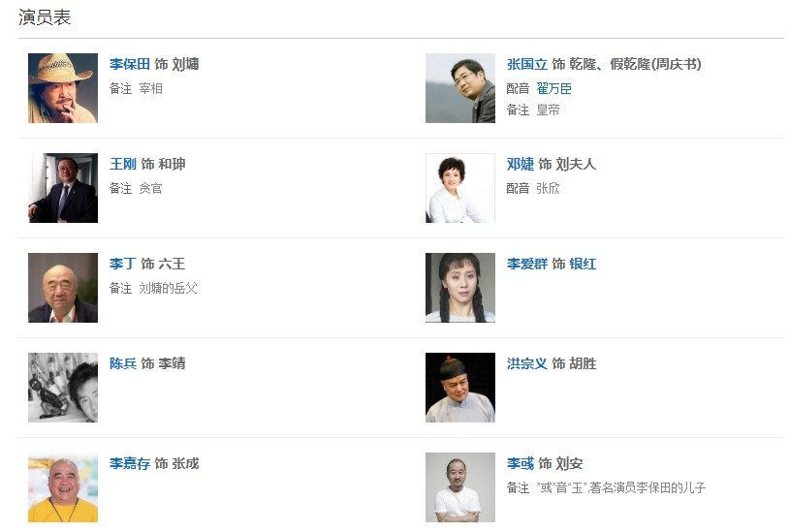789x532 pixels.
Task: Click 李保田 actor photo thumbnail
Action: click(x=63, y=88)
